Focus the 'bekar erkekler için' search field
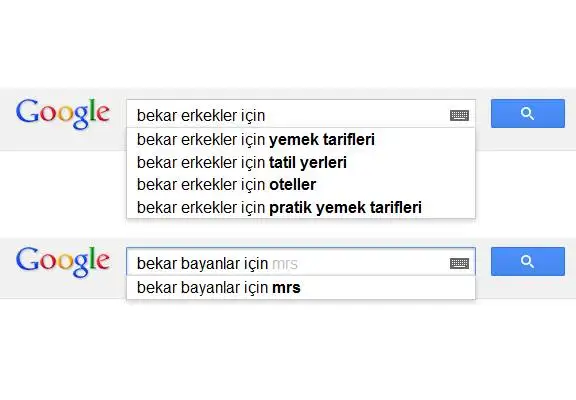Screen dimensions: 576x400 tap(288, 113)
